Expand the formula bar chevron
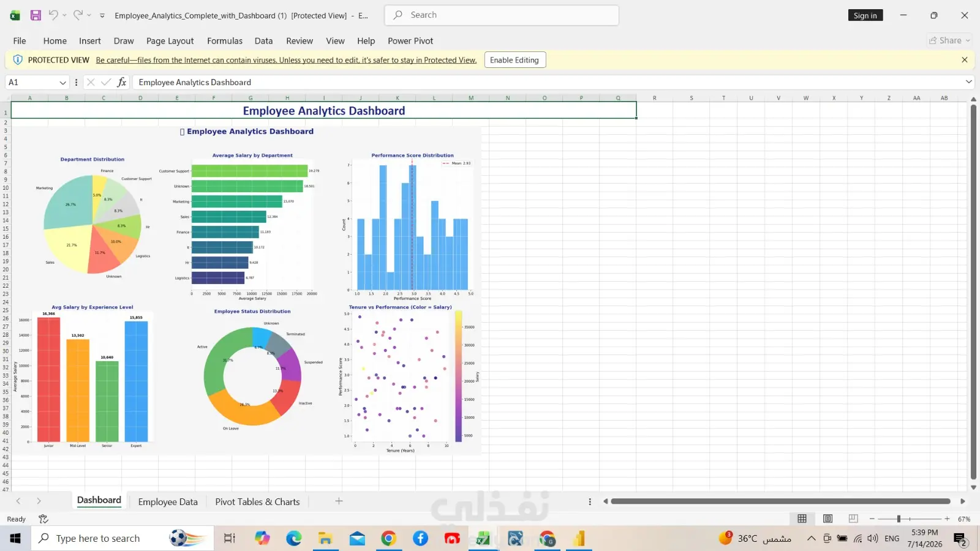The width and height of the screenshot is (980, 551). tap(968, 82)
